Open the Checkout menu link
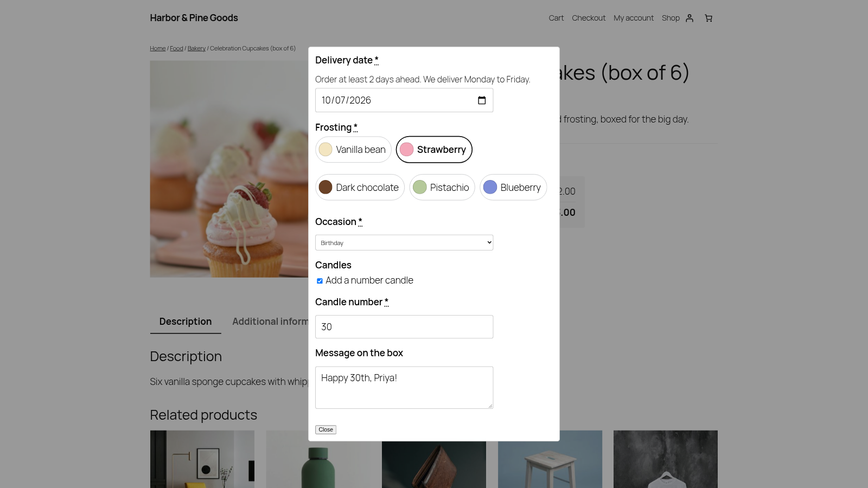The width and height of the screenshot is (868, 488). click(589, 18)
